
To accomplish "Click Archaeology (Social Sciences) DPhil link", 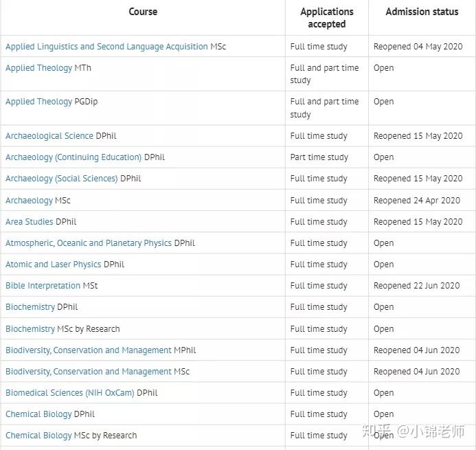I will pyautogui.click(x=62, y=179).
